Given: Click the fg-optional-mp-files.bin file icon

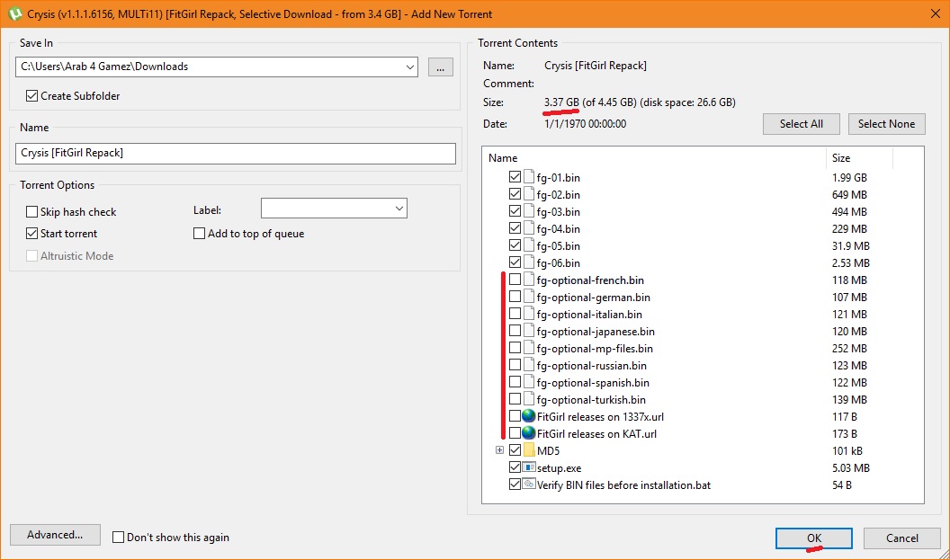Looking at the screenshot, I should tap(528, 348).
